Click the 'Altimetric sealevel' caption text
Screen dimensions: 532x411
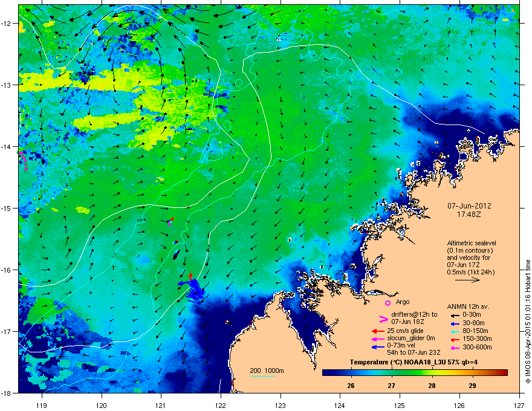pyautogui.click(x=472, y=243)
